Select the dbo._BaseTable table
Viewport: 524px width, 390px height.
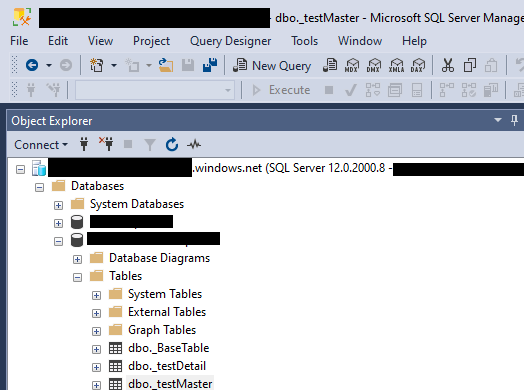click(168, 348)
